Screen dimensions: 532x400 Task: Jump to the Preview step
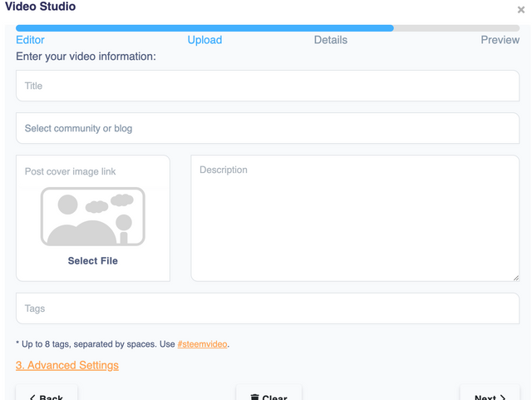coord(500,40)
